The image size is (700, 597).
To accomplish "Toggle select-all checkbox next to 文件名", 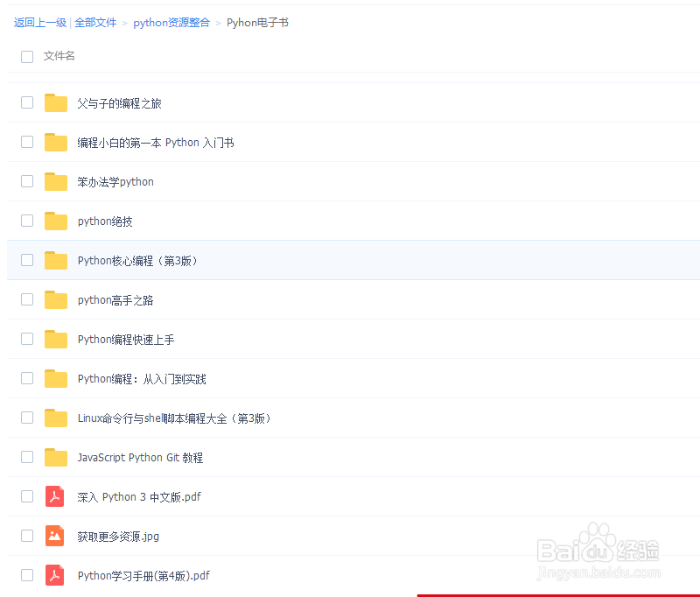I will (27, 57).
